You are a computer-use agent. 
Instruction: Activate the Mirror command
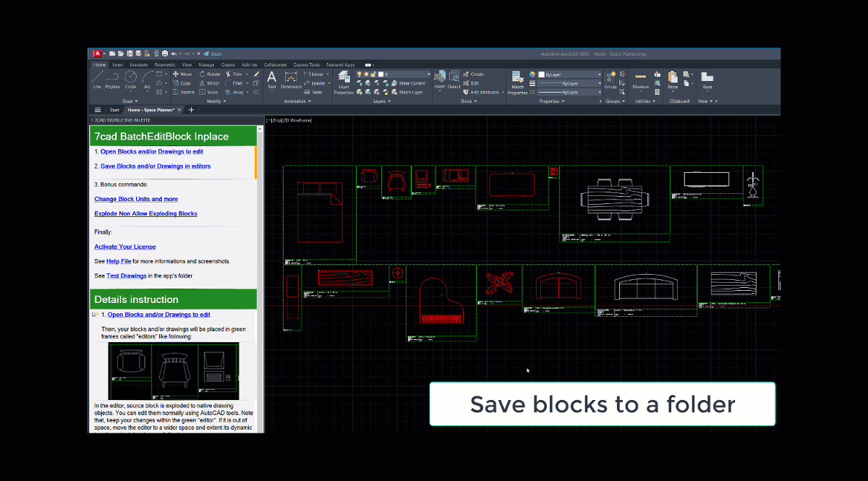coord(210,83)
